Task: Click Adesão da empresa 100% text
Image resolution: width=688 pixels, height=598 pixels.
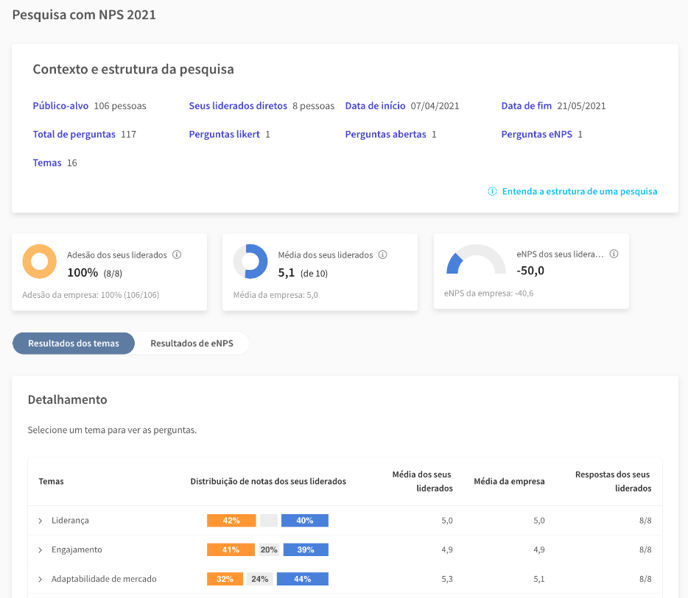Action: click(x=91, y=295)
